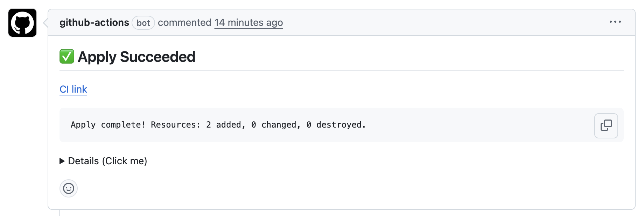The width and height of the screenshot is (644, 216).
Task: Click the word commented in the header
Action: [x=184, y=23]
